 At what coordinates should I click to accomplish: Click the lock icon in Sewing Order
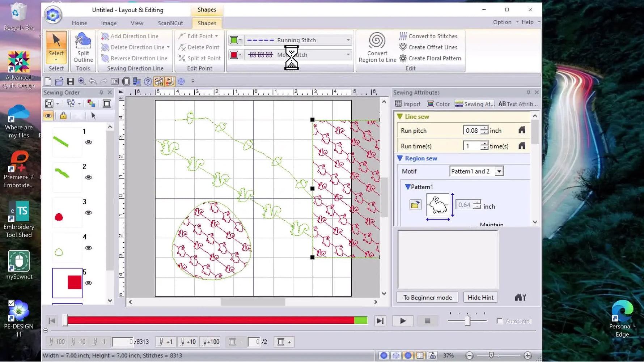pos(63,116)
